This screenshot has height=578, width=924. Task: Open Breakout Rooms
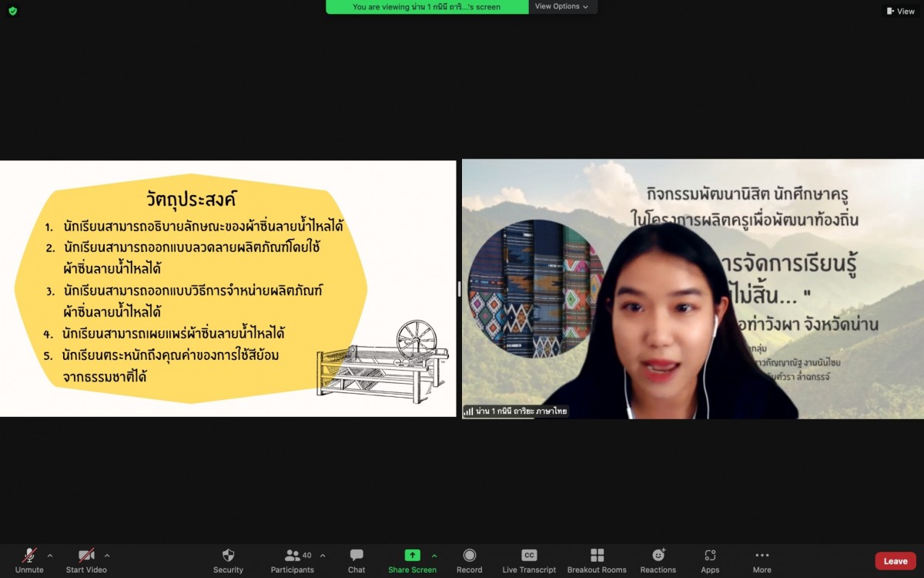tap(597, 556)
